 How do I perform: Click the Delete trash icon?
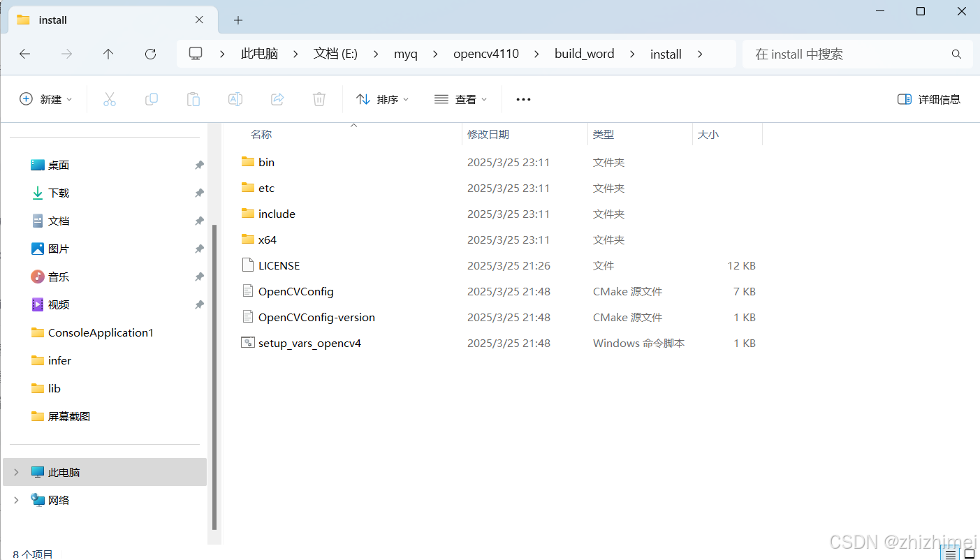[319, 99]
